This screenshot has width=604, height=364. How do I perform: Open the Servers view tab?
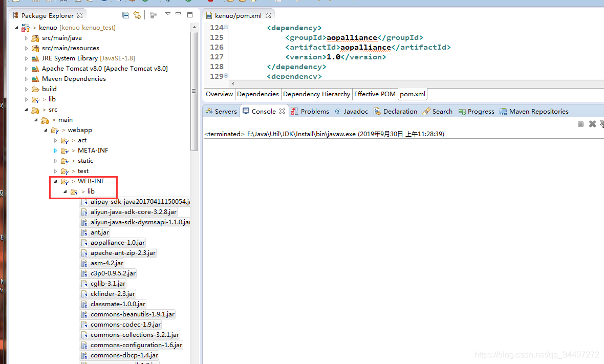click(221, 111)
